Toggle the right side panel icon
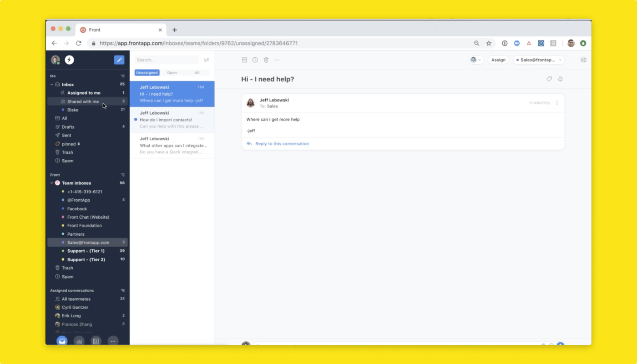 (x=583, y=60)
